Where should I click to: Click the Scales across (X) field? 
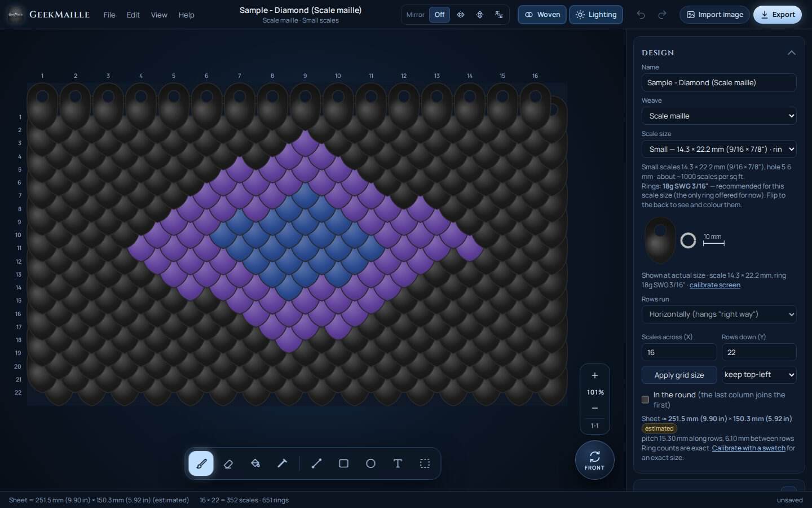(679, 352)
